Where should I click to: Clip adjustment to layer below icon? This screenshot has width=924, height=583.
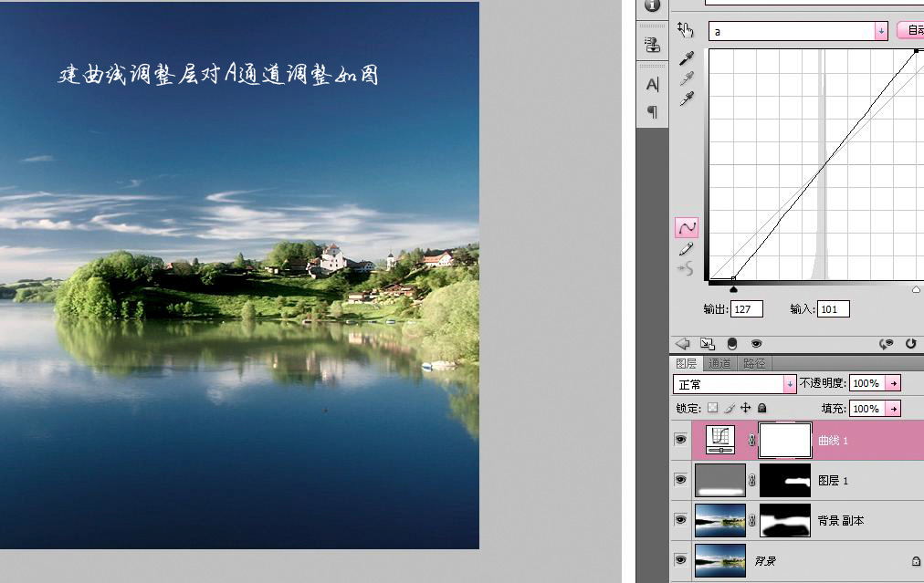(732, 343)
